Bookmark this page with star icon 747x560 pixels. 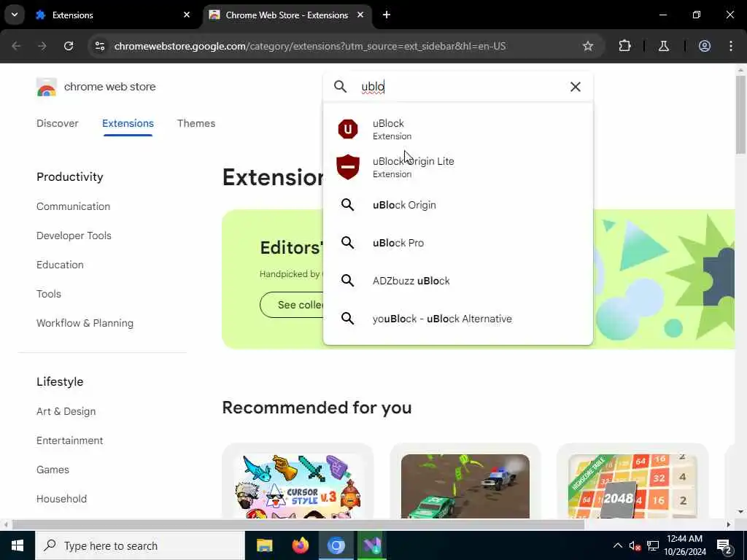(588, 46)
